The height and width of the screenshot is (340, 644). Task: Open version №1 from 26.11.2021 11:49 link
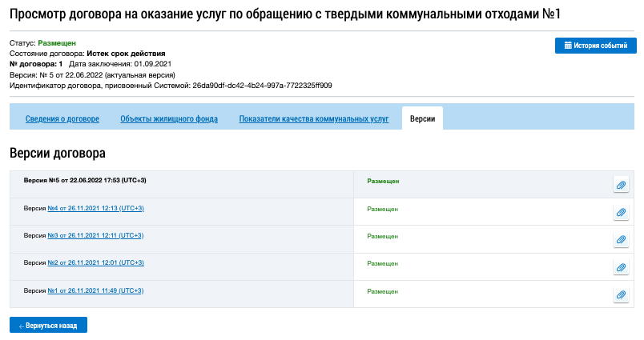pos(95,290)
